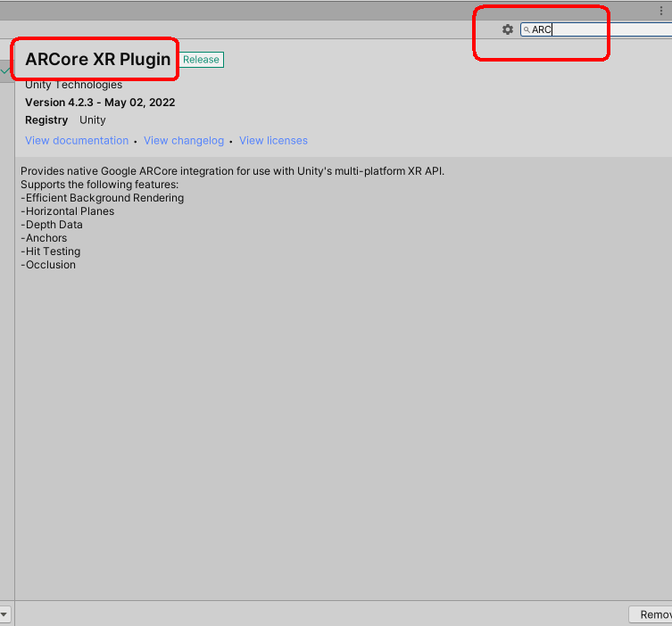Click the -Efficient Background Rendering line

(103, 198)
